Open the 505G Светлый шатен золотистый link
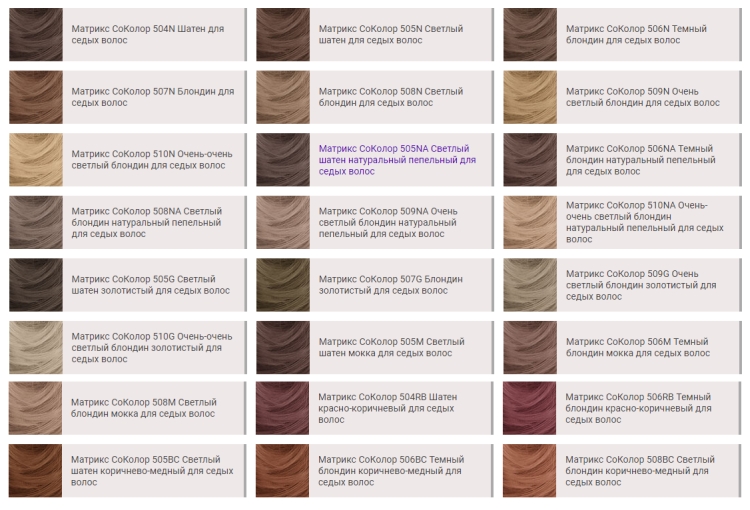The image size is (750, 510). (151, 285)
